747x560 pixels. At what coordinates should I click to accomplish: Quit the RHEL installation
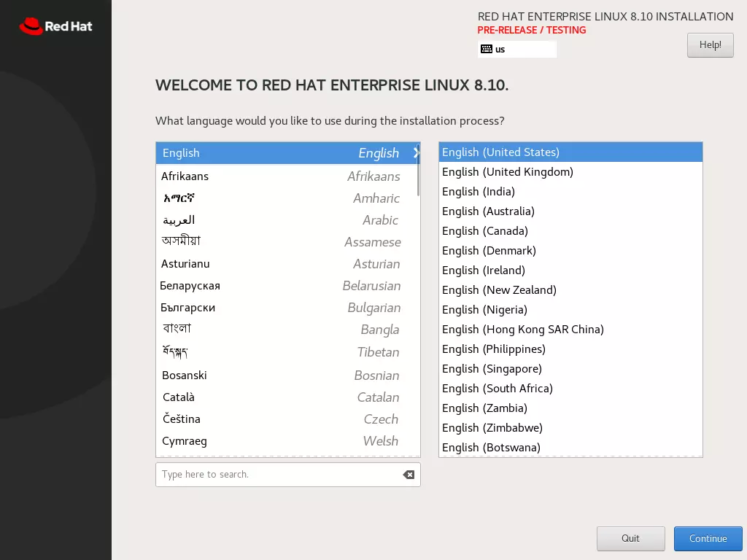(630, 538)
